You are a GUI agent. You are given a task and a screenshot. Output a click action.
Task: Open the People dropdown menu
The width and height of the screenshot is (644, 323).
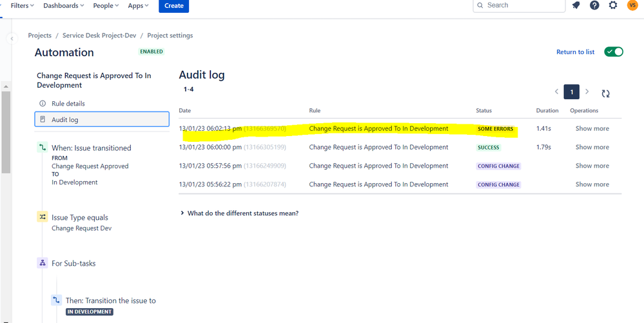tap(106, 6)
